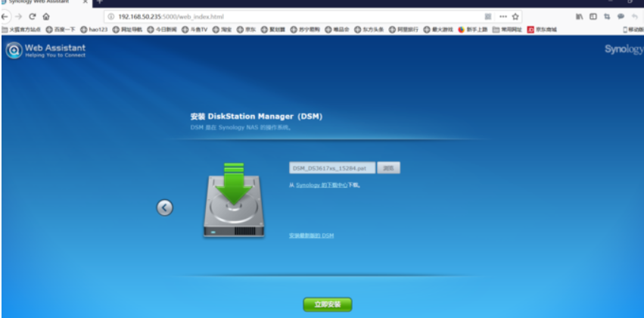Open the Synology 的下载中心 download link
Image resolution: width=644 pixels, height=318 pixels.
[x=322, y=185]
